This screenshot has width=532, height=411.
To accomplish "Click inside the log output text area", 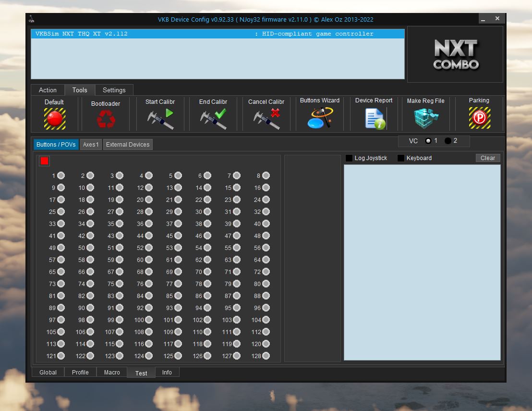I will pyautogui.click(x=422, y=262).
